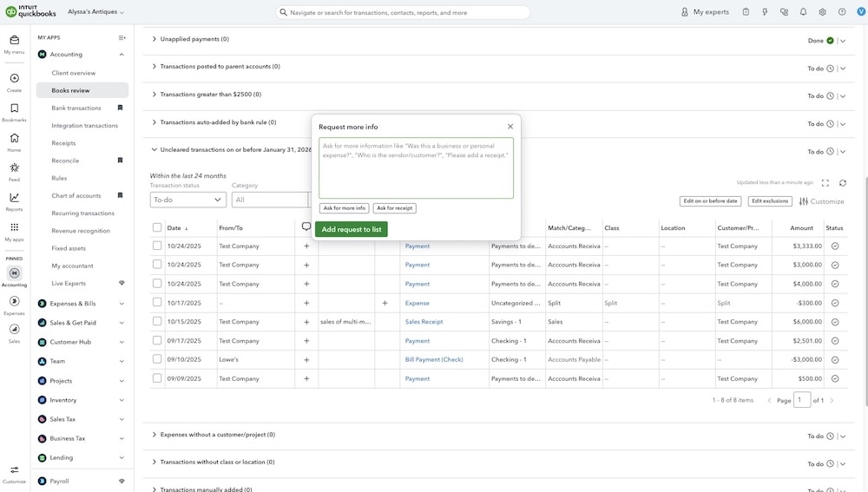Image resolution: width=868 pixels, height=492 pixels.
Task: Open Client overview in sidebar
Action: (x=74, y=73)
